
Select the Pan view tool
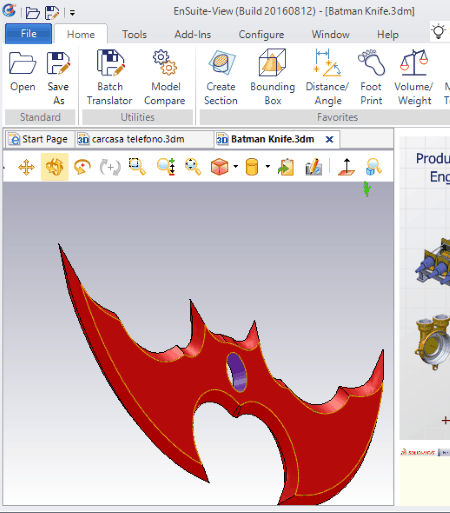click(26, 167)
